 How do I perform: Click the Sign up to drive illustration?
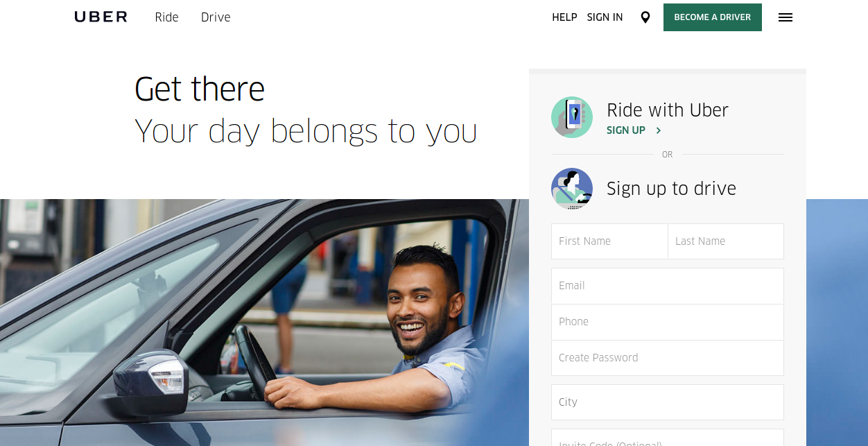tap(572, 189)
